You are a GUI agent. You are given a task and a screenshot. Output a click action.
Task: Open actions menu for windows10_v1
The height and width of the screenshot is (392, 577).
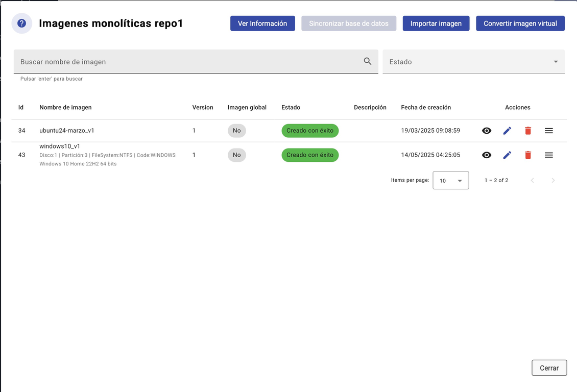tap(549, 155)
